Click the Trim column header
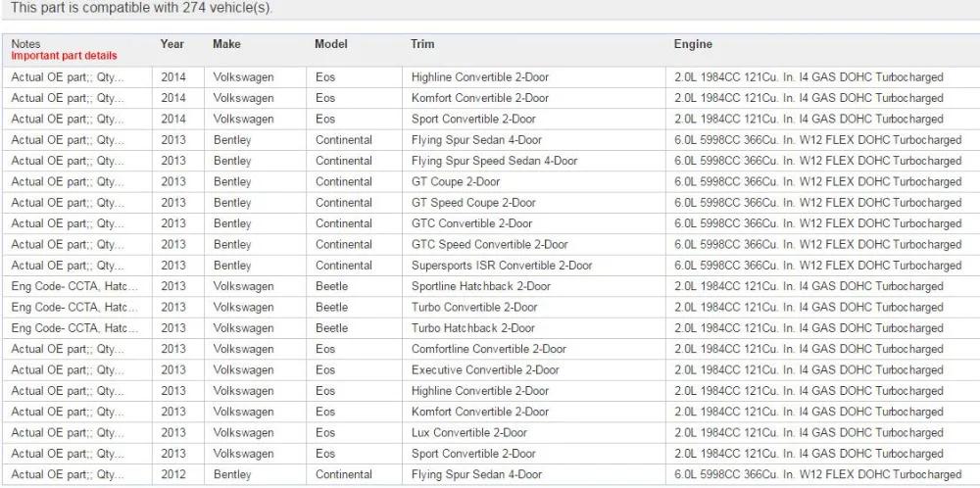Viewport: 980px width, 488px height. pos(422,44)
